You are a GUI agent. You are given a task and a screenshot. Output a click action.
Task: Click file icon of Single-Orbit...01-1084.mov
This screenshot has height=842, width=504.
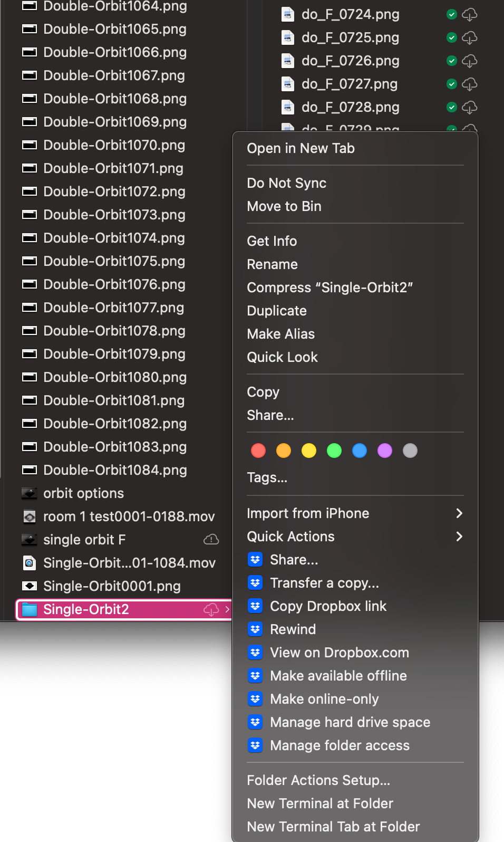point(30,563)
